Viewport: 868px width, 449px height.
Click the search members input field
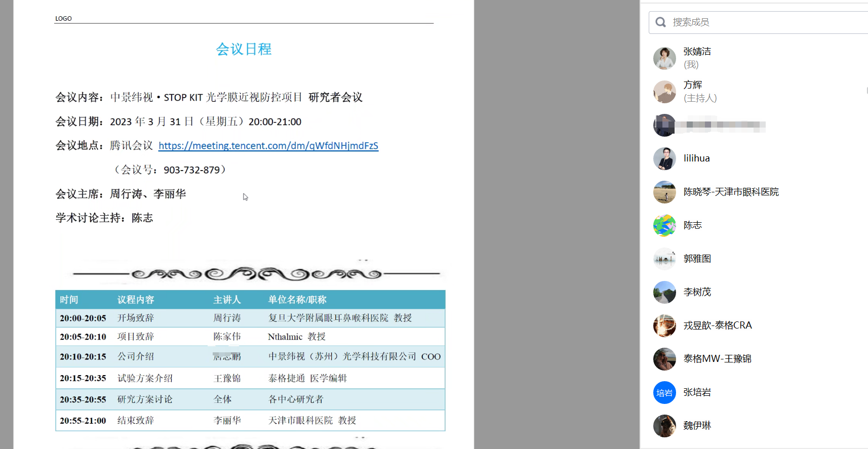pyautogui.click(x=758, y=22)
